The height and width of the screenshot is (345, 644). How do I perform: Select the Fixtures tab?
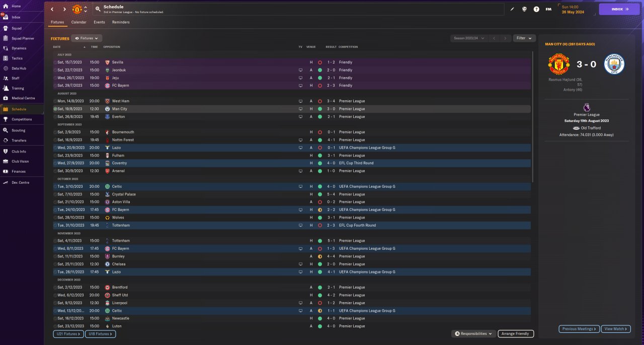coord(57,22)
